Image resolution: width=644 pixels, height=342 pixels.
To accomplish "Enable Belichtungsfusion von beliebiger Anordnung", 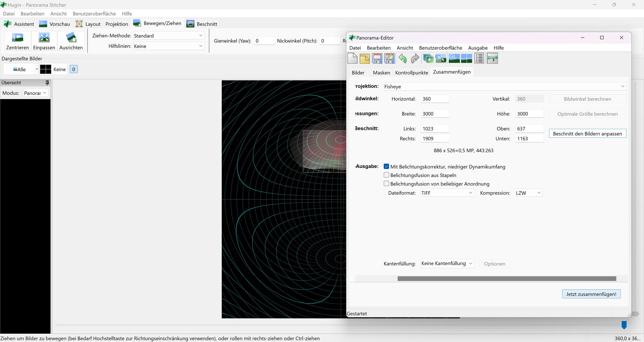I will pyautogui.click(x=386, y=184).
